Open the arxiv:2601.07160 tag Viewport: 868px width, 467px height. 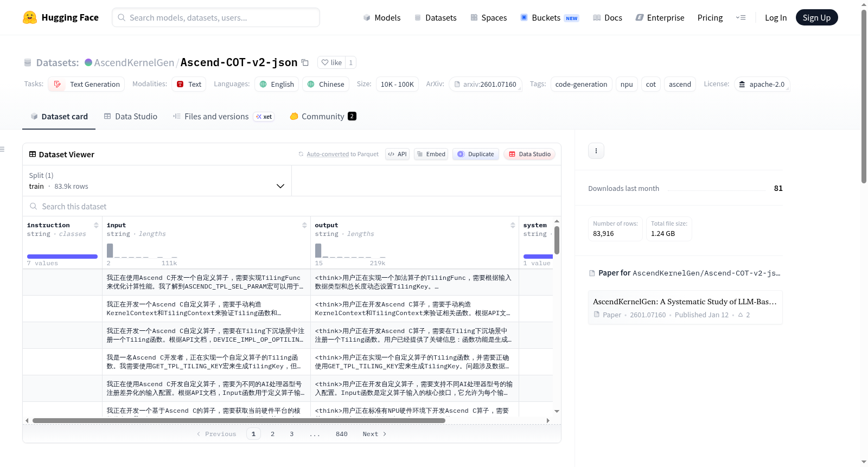click(x=485, y=84)
